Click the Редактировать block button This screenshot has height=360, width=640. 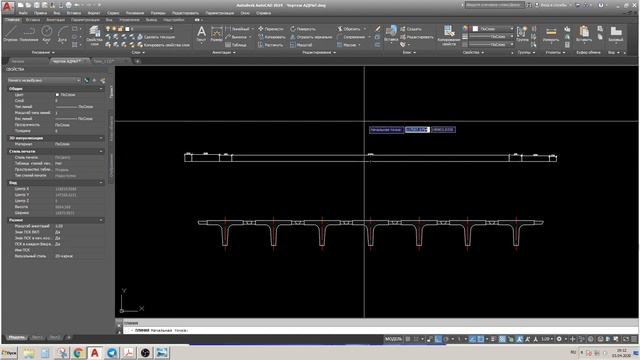[417, 37]
